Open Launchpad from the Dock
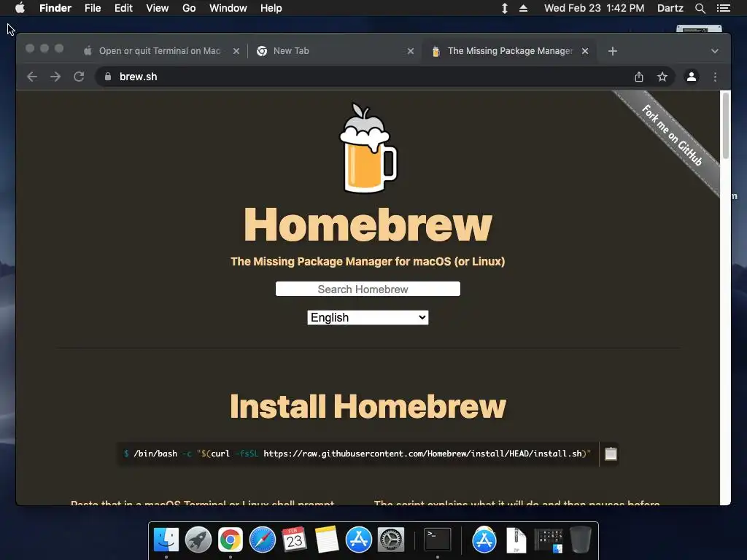The image size is (747, 560). [x=198, y=540]
